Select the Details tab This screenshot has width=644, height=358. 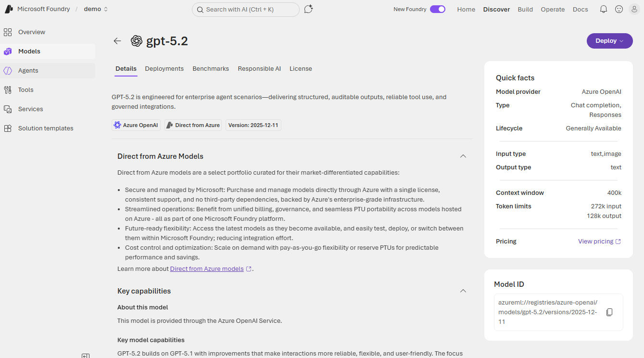click(126, 69)
